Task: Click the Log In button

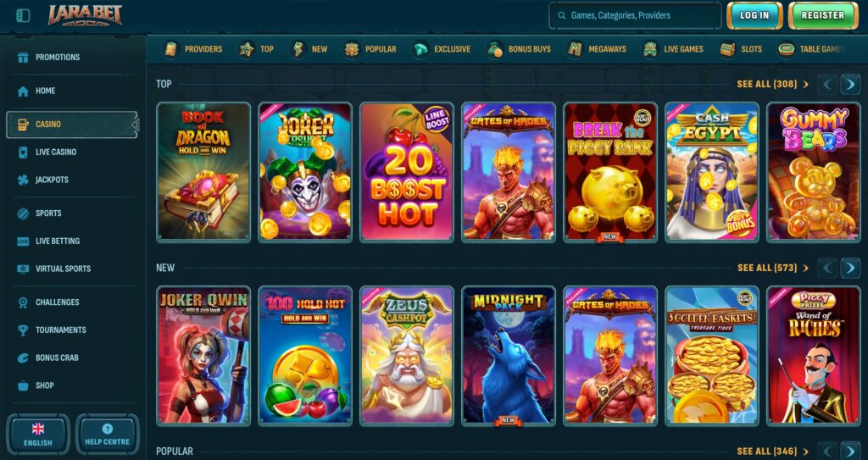Action: pyautogui.click(x=754, y=15)
